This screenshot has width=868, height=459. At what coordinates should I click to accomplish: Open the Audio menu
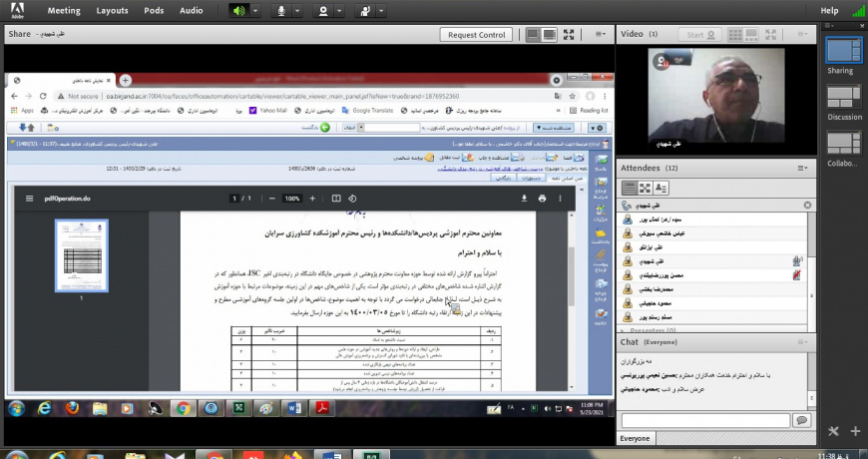[x=191, y=11]
